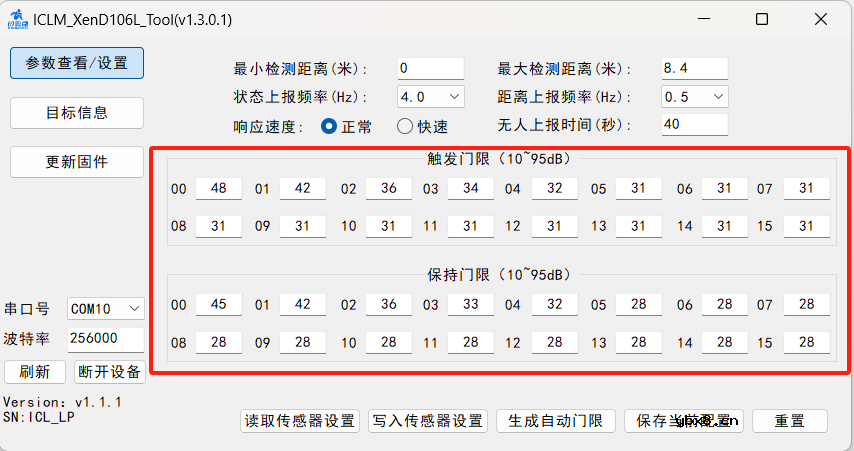Click 写入传感器设置 button
Screen dimensions: 854x451
(x=428, y=421)
